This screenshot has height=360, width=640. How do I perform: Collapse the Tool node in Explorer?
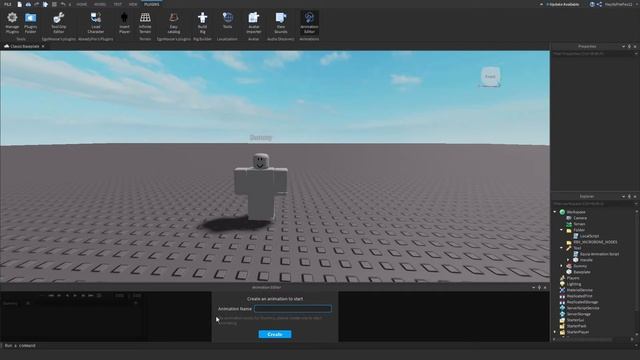click(561, 248)
